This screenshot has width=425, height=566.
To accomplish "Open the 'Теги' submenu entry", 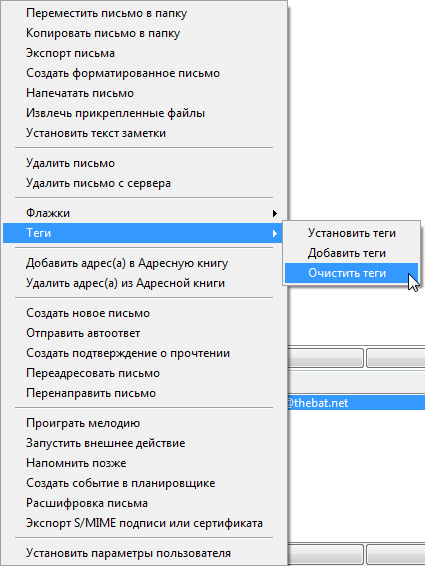I will coord(143,233).
